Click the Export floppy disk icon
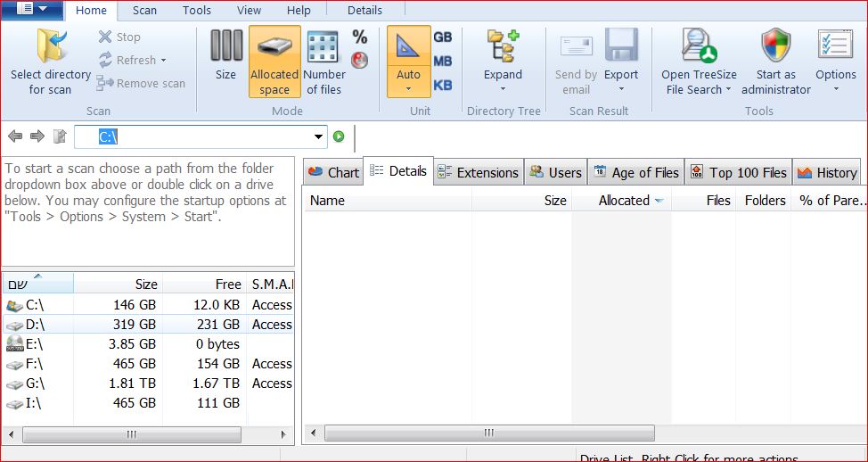This screenshot has width=868, height=462. 621,45
